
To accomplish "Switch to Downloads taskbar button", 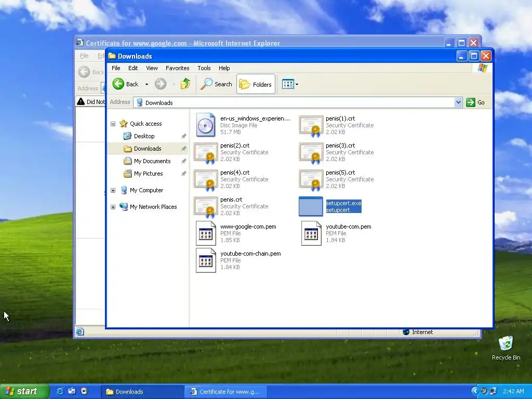I will click(142, 392).
